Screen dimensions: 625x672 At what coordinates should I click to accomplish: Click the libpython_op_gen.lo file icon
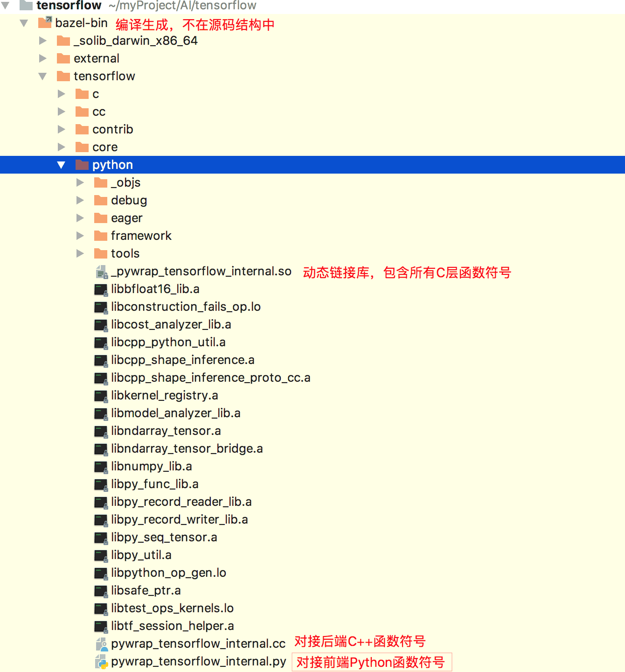[x=101, y=573]
